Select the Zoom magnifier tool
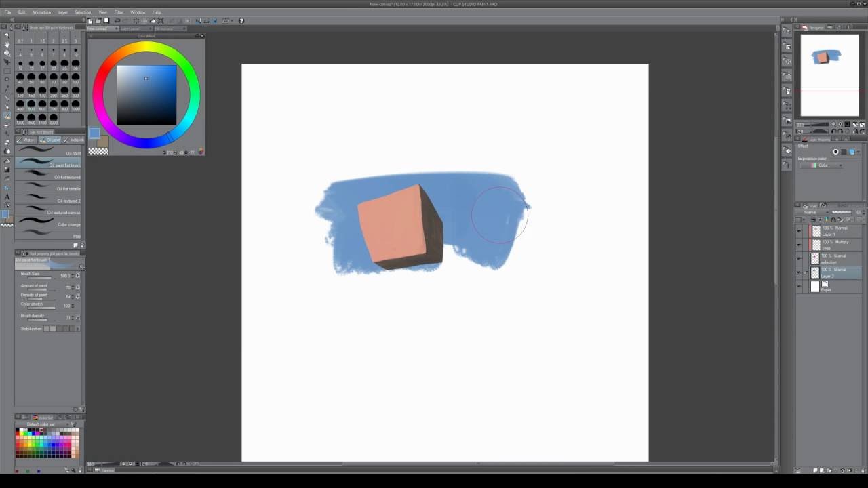Screen dimensions: 868x488 tap(7, 36)
